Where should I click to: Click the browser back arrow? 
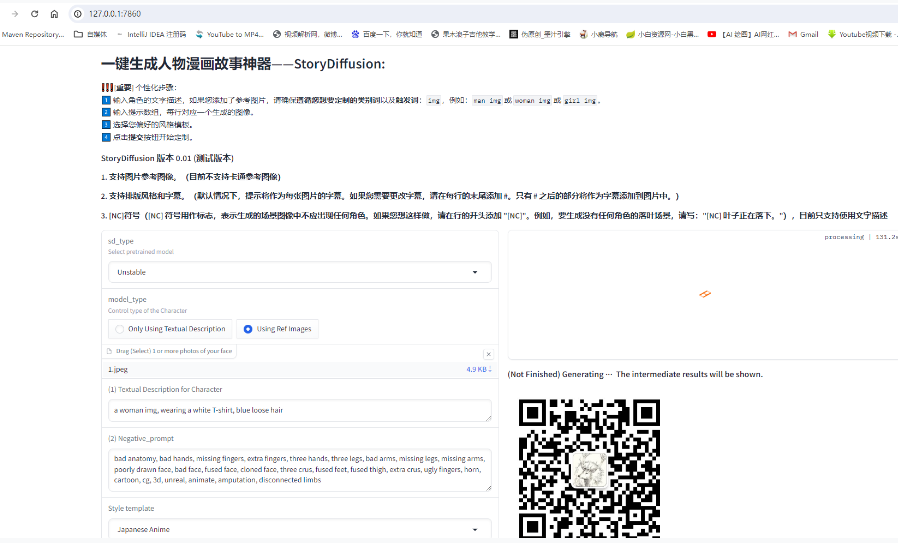(x=14, y=14)
